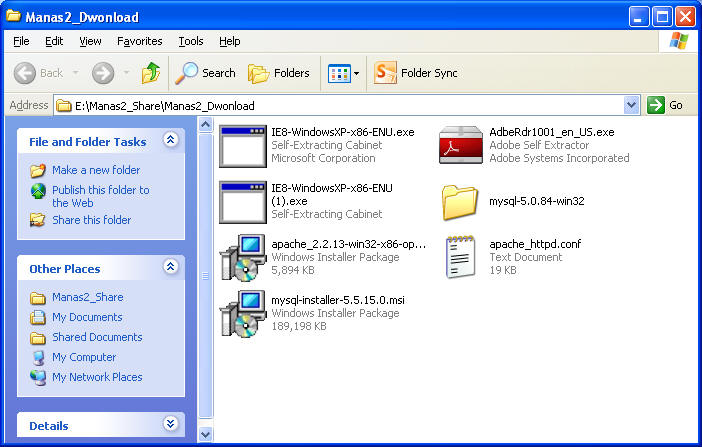Click the sidebar vertical scrollbar thumb
702x447 pixels.
[205, 275]
